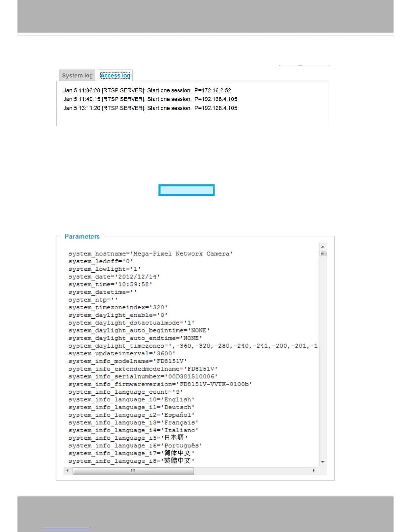
Task: Click the Parameters vertical scrollbar thumb
Action: (323, 254)
